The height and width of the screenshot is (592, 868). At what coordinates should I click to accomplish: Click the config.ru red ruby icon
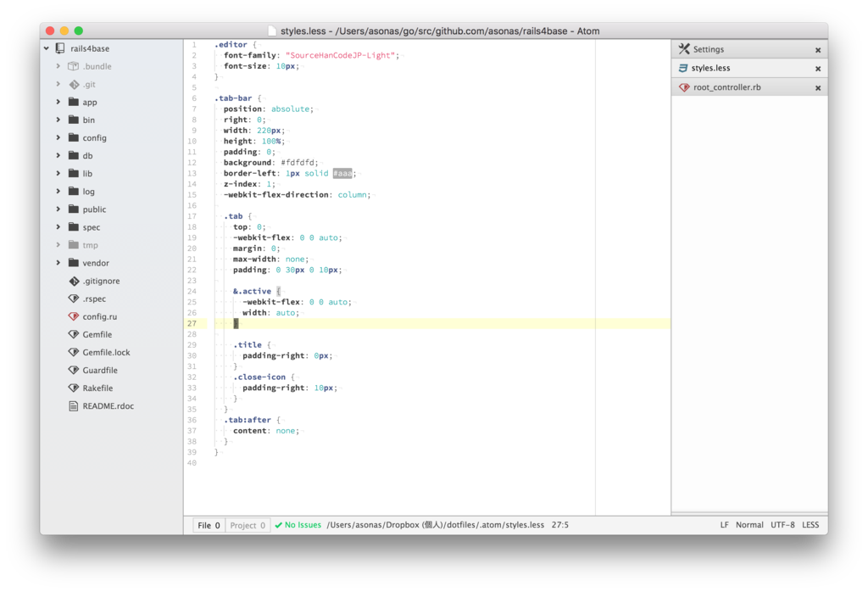click(74, 316)
